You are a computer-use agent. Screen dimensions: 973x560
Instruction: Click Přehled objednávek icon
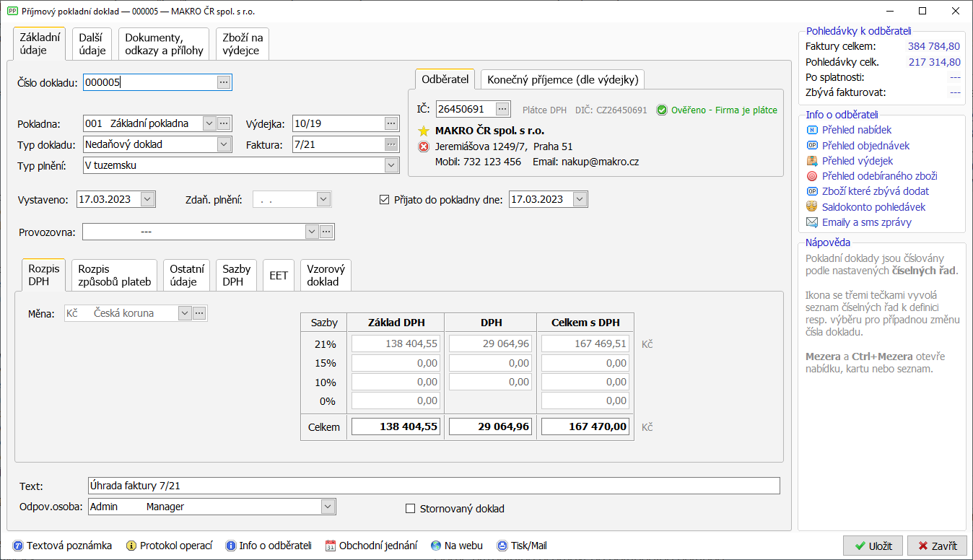811,146
